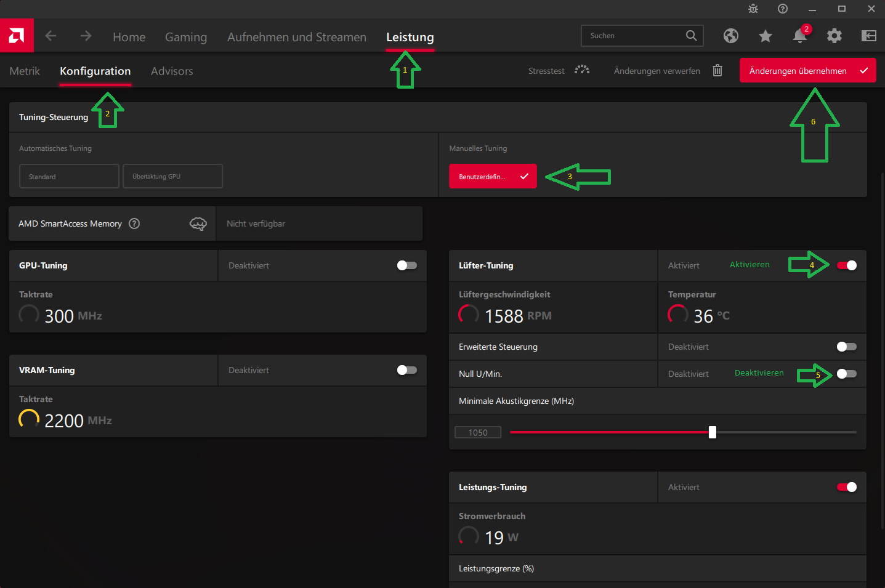Enable VRAM-Tuning switch
Image resolution: width=885 pixels, height=588 pixels.
(x=407, y=370)
